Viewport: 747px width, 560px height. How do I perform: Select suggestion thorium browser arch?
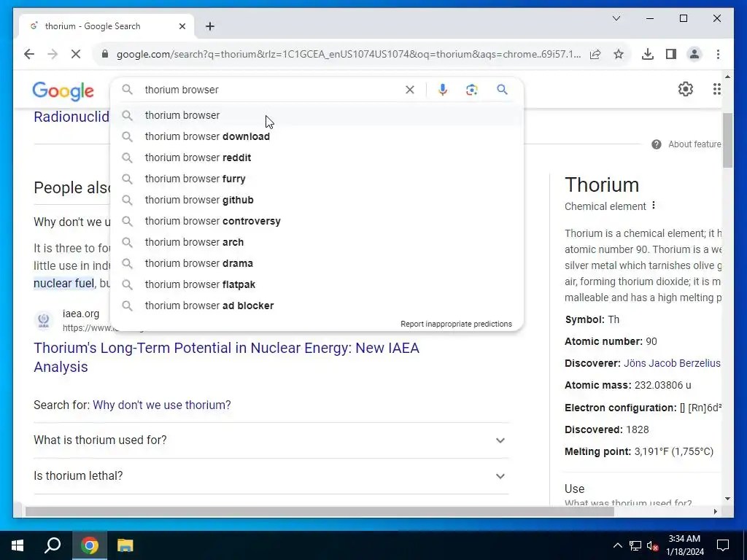(x=317, y=242)
